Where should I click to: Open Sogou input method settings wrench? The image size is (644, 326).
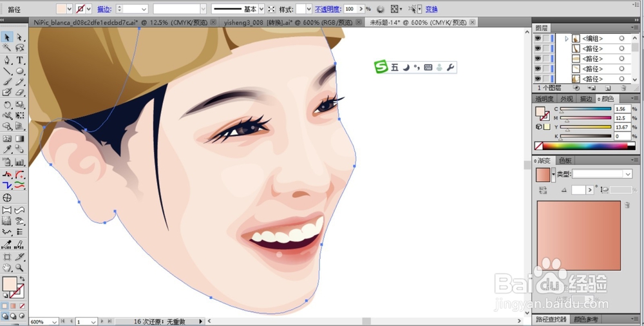[x=450, y=68]
